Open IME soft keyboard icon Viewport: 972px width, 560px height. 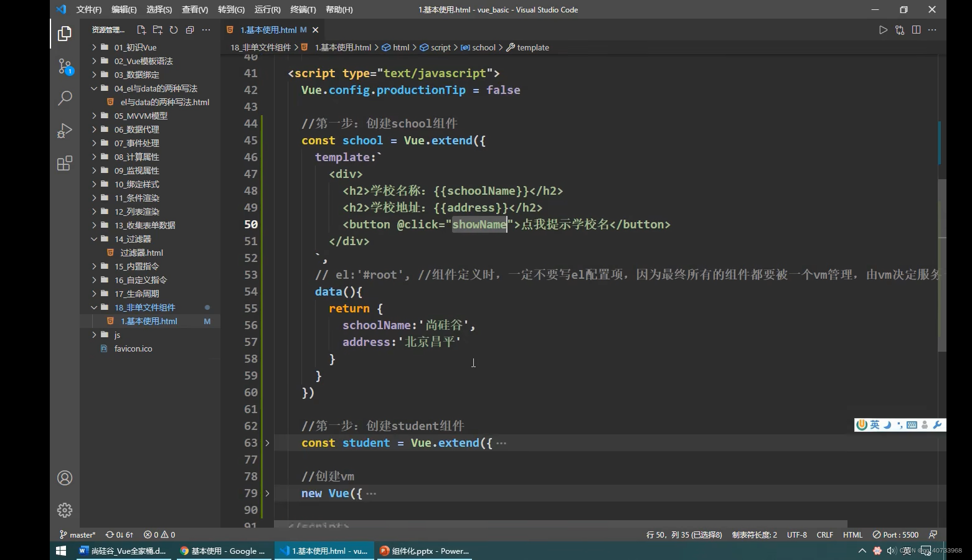pos(912,425)
